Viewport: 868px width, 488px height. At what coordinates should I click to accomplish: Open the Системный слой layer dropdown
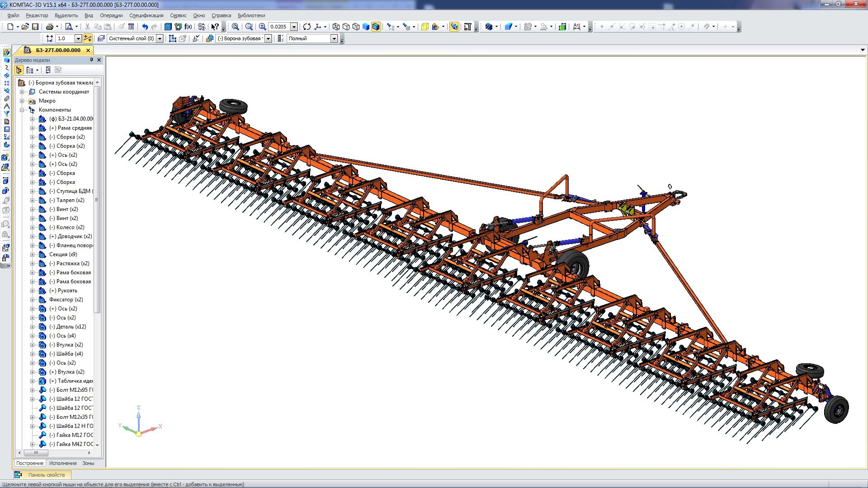click(x=160, y=38)
